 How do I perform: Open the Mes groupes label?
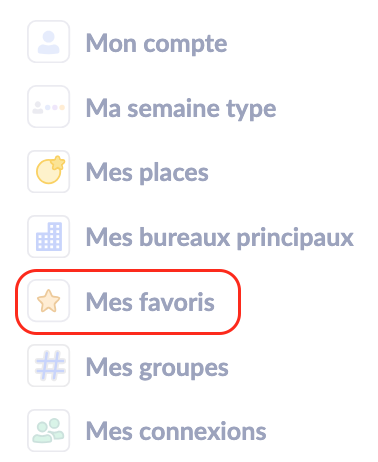tap(157, 368)
